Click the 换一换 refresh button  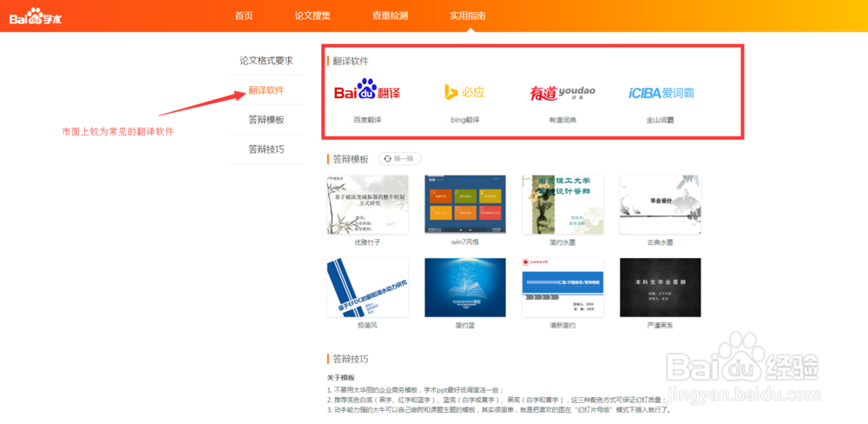399,159
